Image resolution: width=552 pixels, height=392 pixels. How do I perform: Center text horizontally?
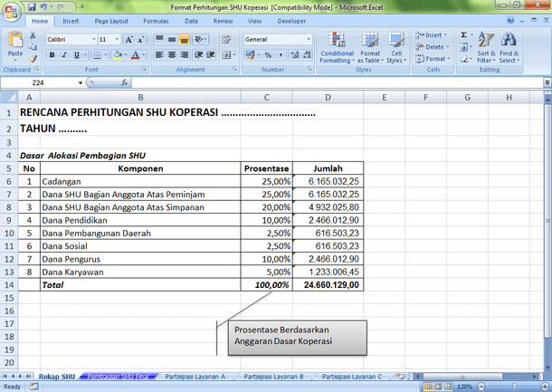pyautogui.click(x=172, y=55)
